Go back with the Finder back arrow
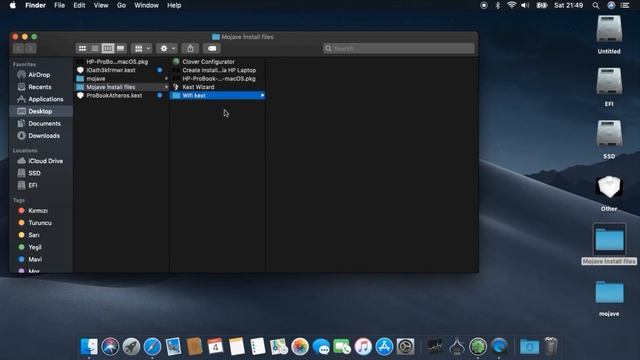The width and height of the screenshot is (640, 360). click(x=19, y=49)
